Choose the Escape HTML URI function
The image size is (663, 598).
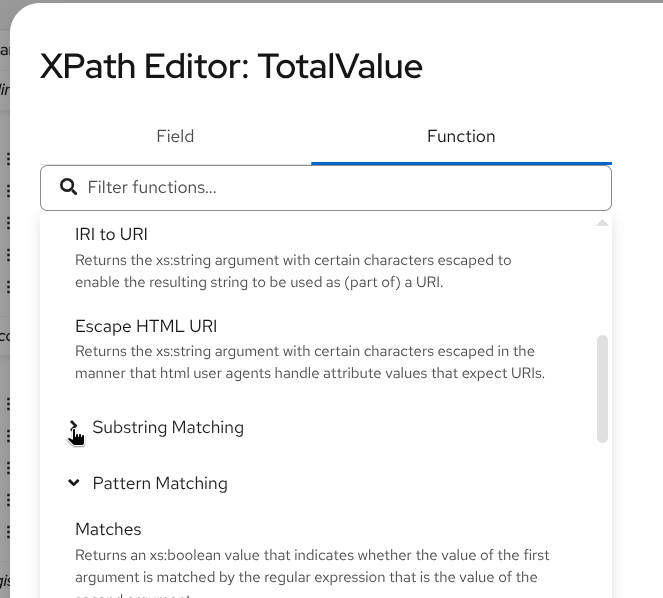tap(146, 326)
